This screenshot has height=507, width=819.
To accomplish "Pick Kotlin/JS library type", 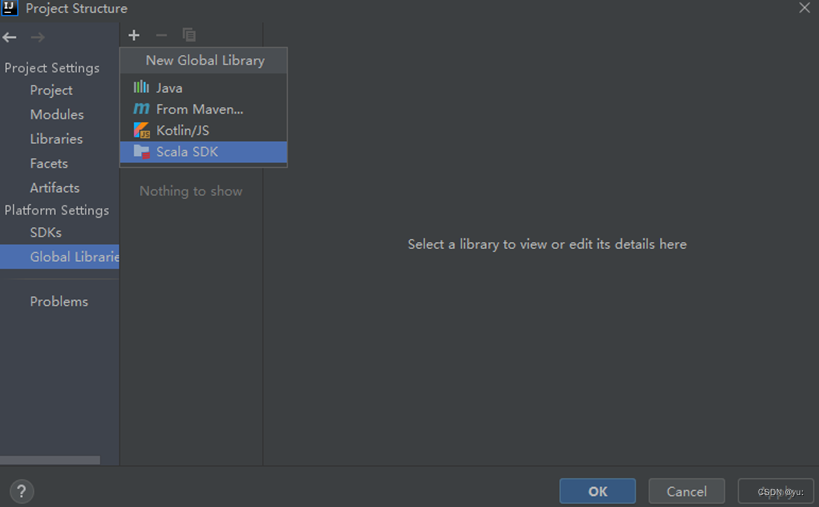I will coord(203,131).
